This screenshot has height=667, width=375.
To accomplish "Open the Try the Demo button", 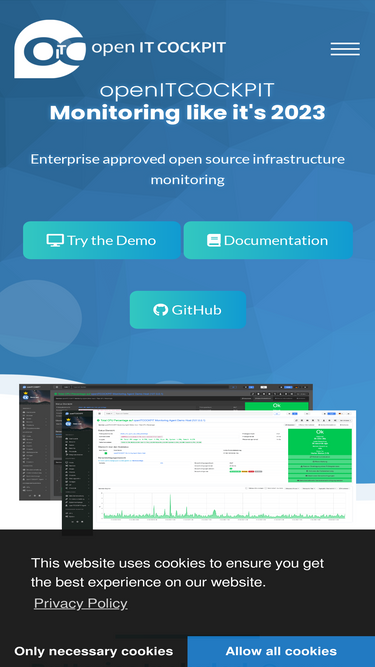I will pyautogui.click(x=102, y=240).
